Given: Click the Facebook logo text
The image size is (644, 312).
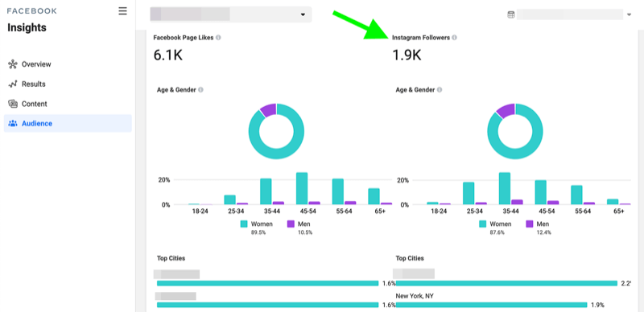Looking at the screenshot, I should click(32, 11).
